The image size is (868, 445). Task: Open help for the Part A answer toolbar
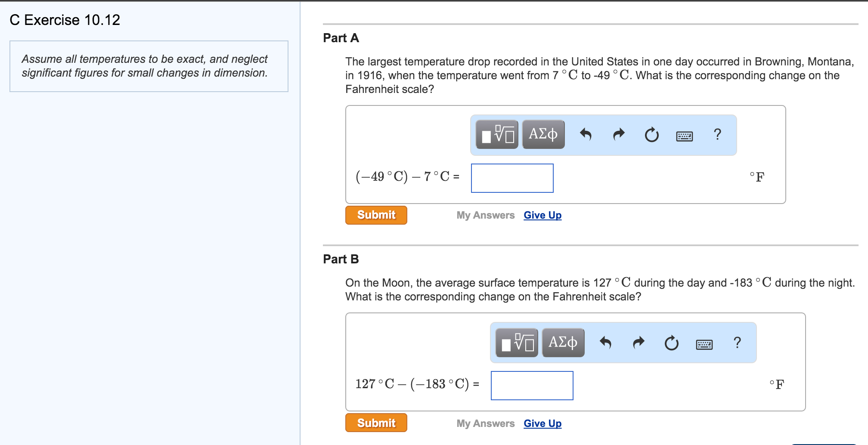(x=717, y=135)
